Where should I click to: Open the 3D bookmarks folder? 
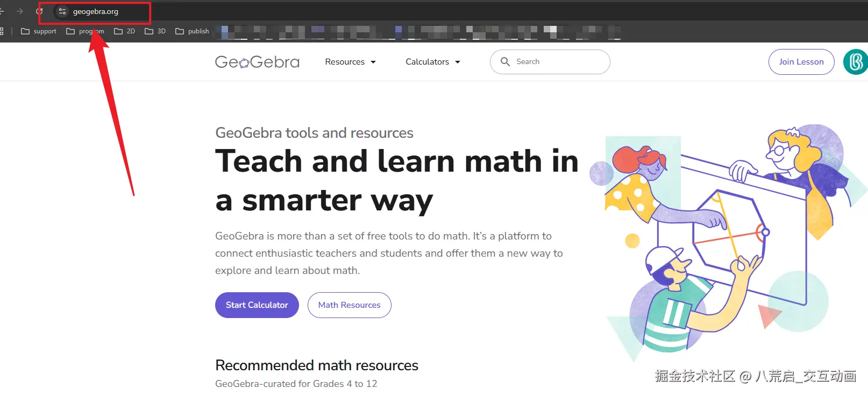(x=155, y=31)
